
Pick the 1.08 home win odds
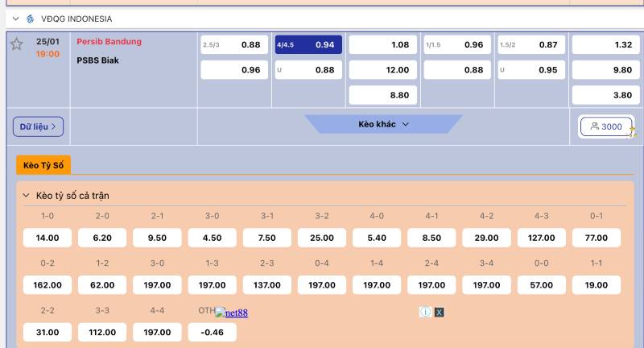click(x=383, y=45)
